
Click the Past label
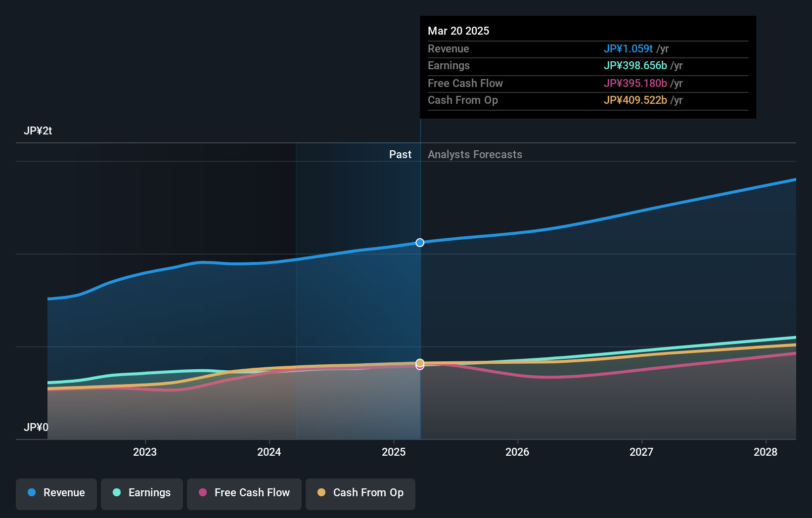400,155
